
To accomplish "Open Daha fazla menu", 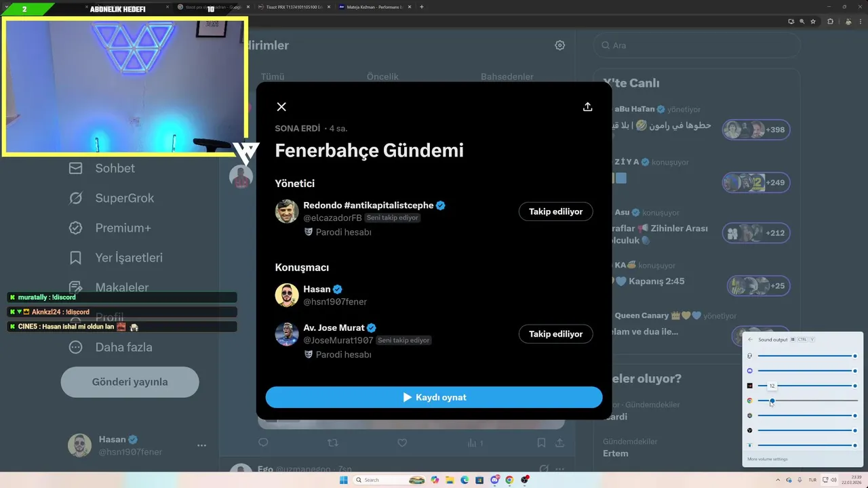I will pyautogui.click(x=111, y=347).
